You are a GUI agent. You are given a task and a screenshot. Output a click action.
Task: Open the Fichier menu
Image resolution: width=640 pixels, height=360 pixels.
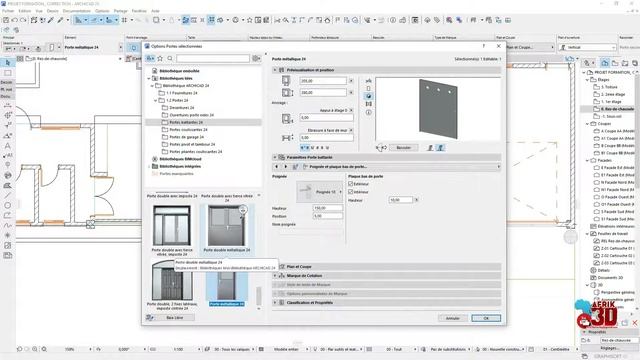(8, 11)
